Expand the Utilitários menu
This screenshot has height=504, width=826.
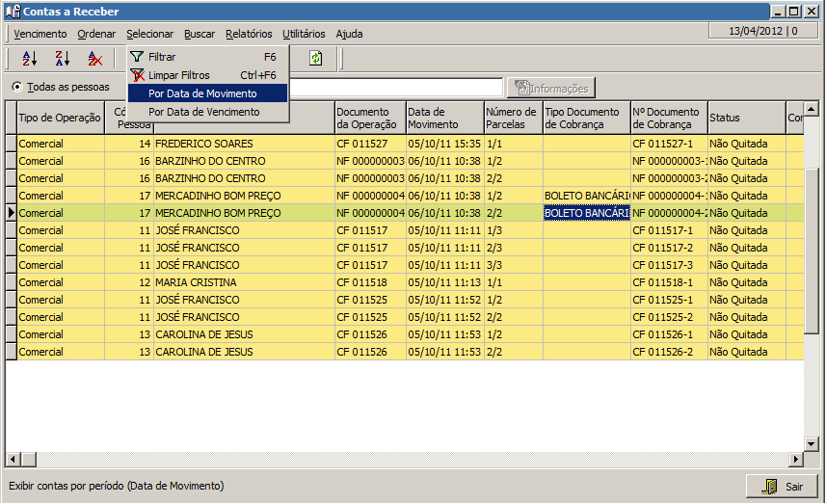304,34
